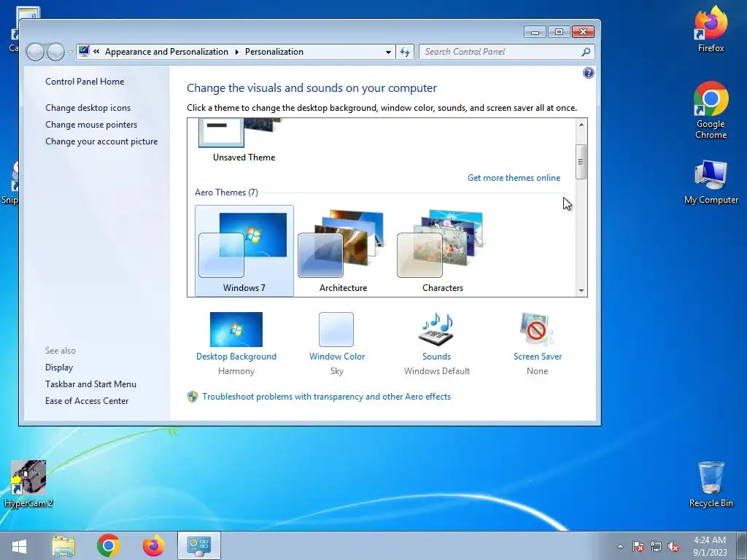
Task: Open Ease of Access Center link
Action: coord(87,401)
